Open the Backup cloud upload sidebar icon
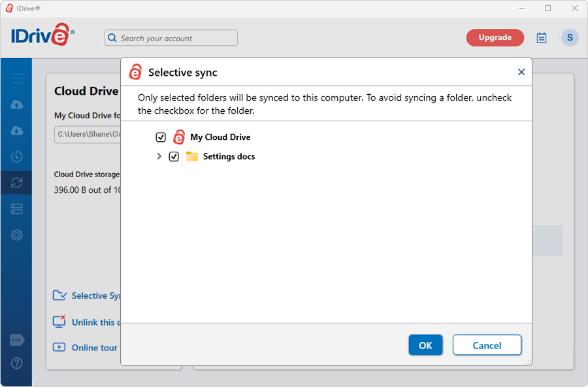This screenshot has width=588, height=387. click(17, 105)
